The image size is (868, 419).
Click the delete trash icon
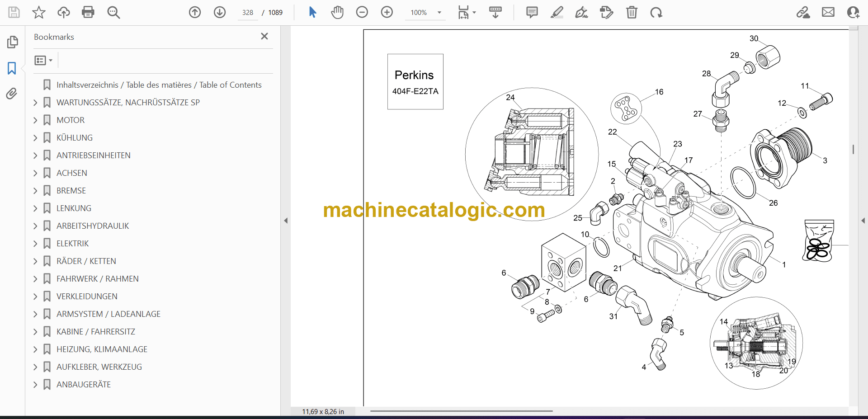point(632,12)
